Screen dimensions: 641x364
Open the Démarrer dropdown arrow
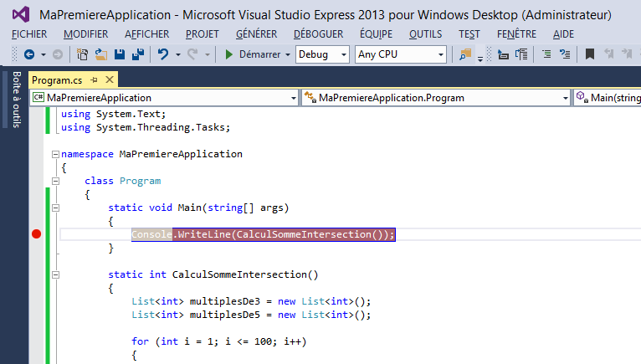pos(288,54)
